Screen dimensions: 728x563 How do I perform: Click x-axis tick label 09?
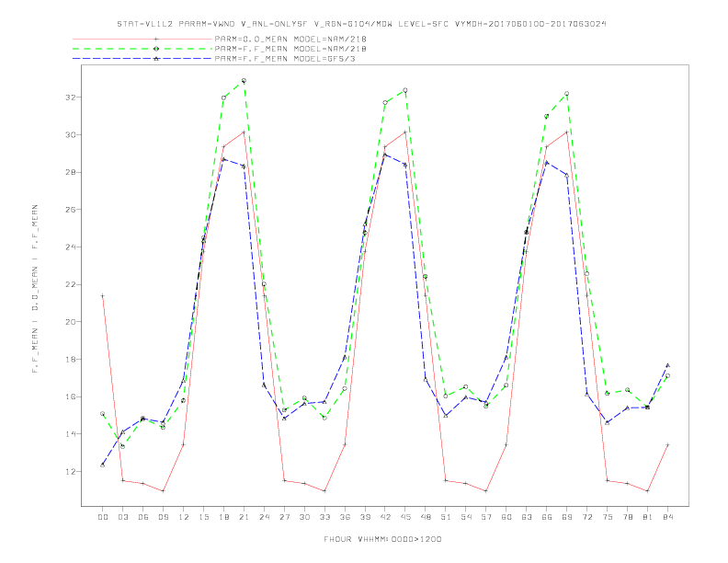click(163, 517)
